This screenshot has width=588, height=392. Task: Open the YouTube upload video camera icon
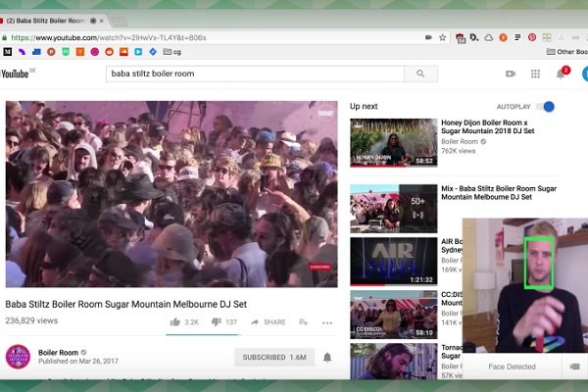point(510,73)
